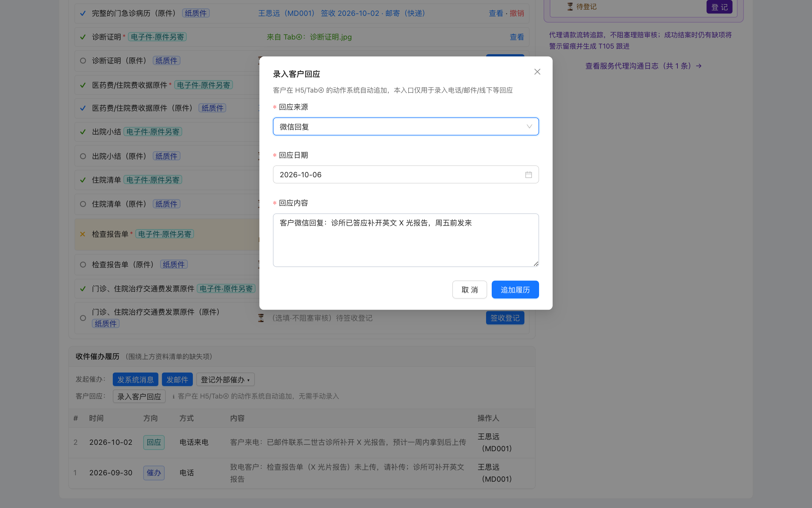Click 电话来电 cell in history table
This screenshot has height=508, width=812.
pyautogui.click(x=194, y=442)
